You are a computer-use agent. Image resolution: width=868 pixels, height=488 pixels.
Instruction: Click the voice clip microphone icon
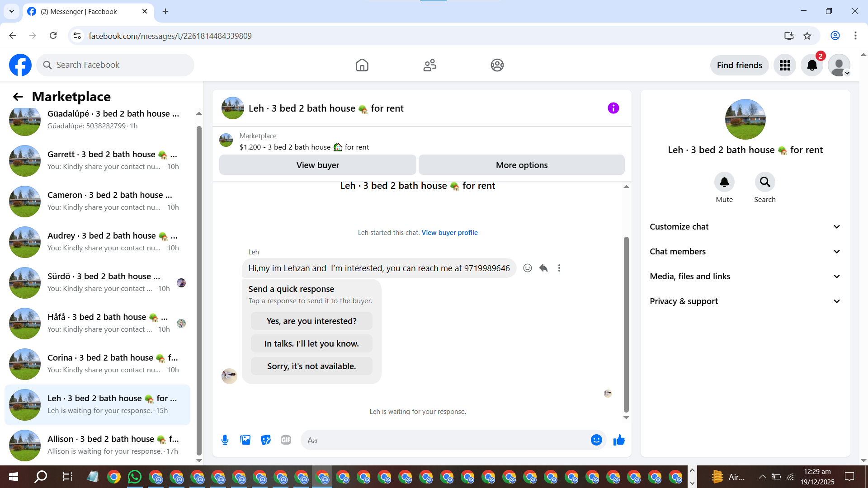point(225,440)
